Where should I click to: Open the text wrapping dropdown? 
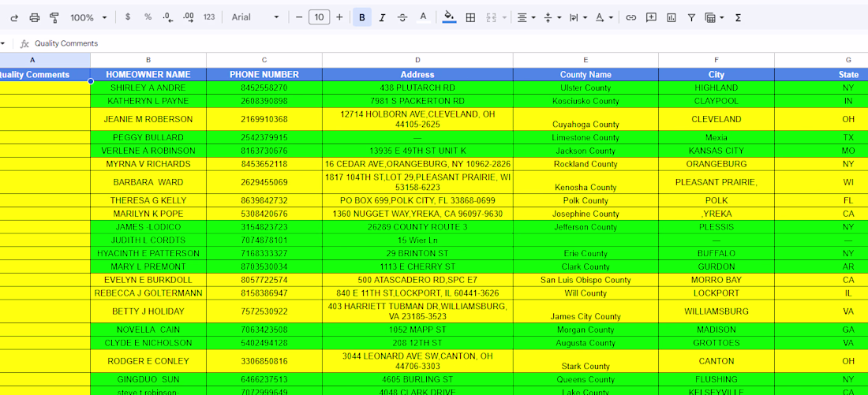point(578,17)
